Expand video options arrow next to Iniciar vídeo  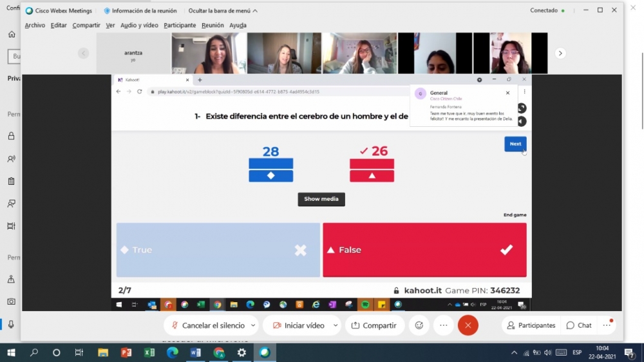pyautogui.click(x=336, y=325)
